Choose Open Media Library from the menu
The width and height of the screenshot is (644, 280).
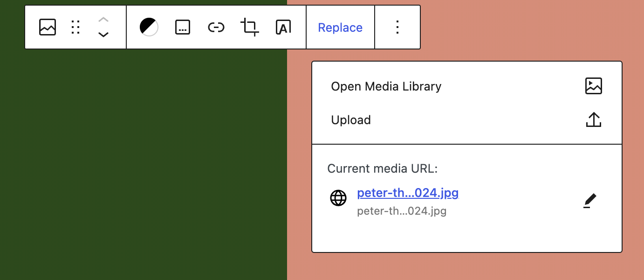point(386,86)
